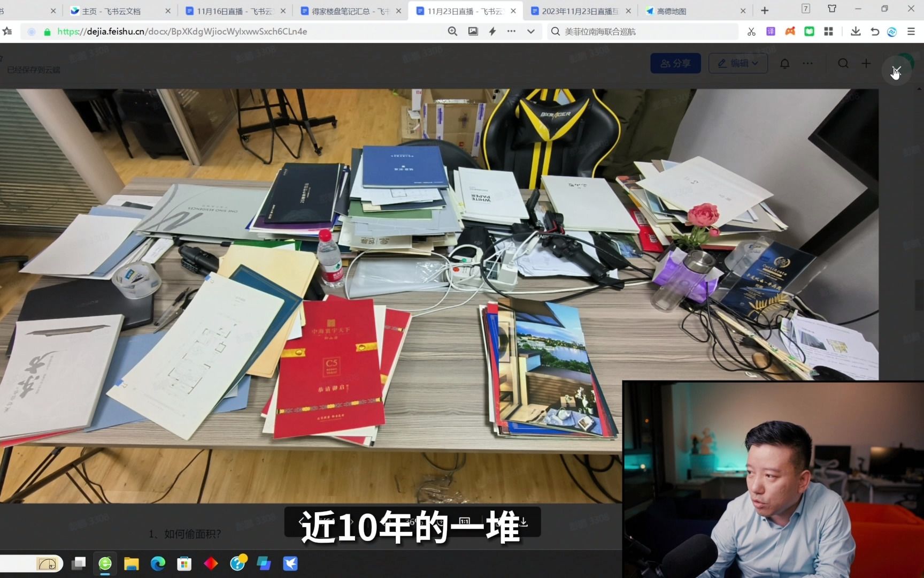This screenshot has height=578, width=924.
Task: Open the notifications bell
Action: 784,64
